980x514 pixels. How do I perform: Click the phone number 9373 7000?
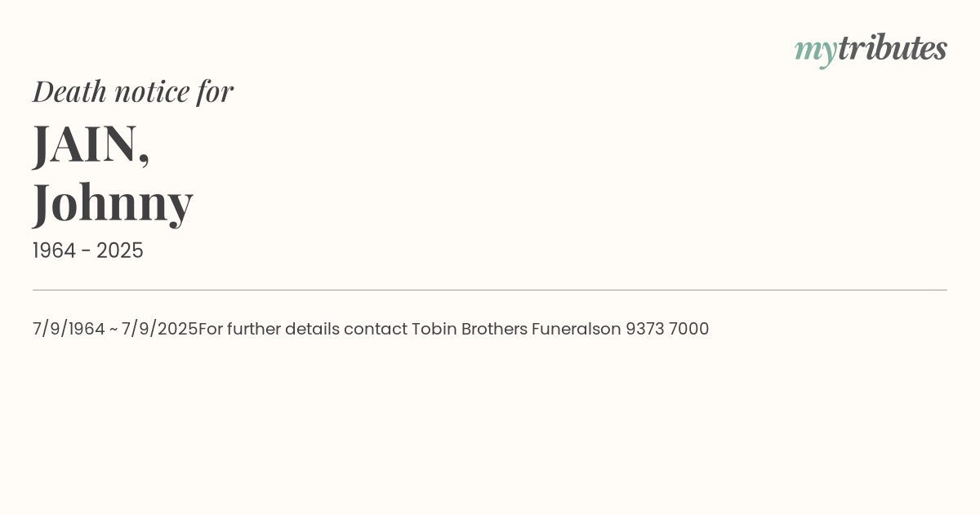667,329
